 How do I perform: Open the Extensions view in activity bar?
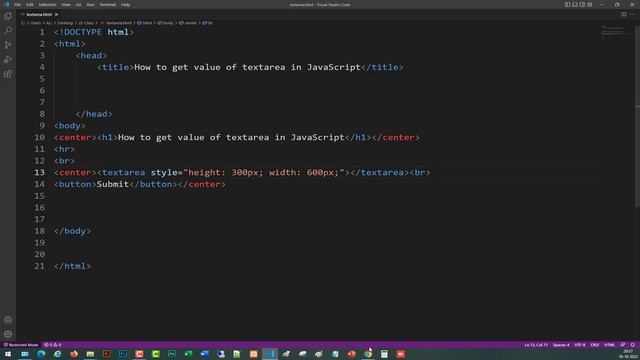coord(8,74)
